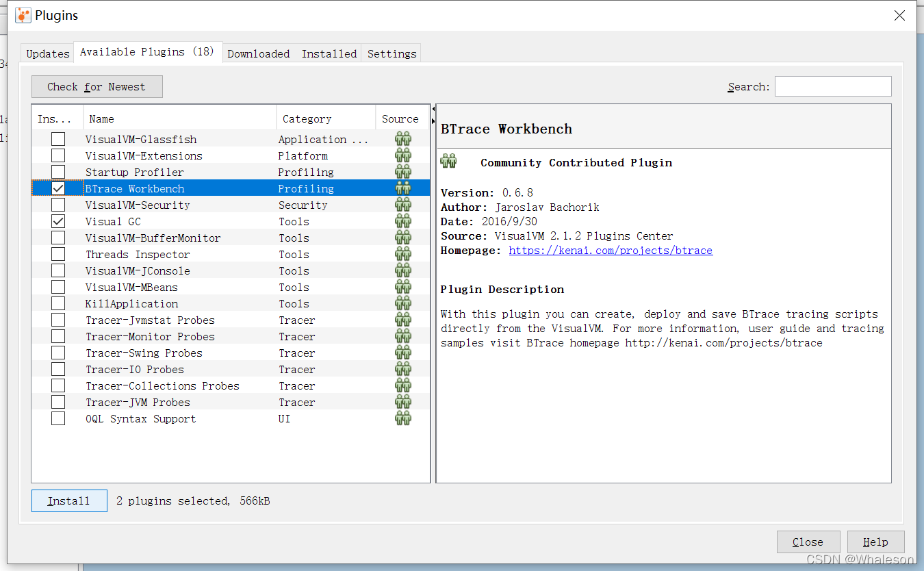The width and height of the screenshot is (924, 571).
Task: Click the Community Contributed Plugin icon in details
Action: pos(449,162)
